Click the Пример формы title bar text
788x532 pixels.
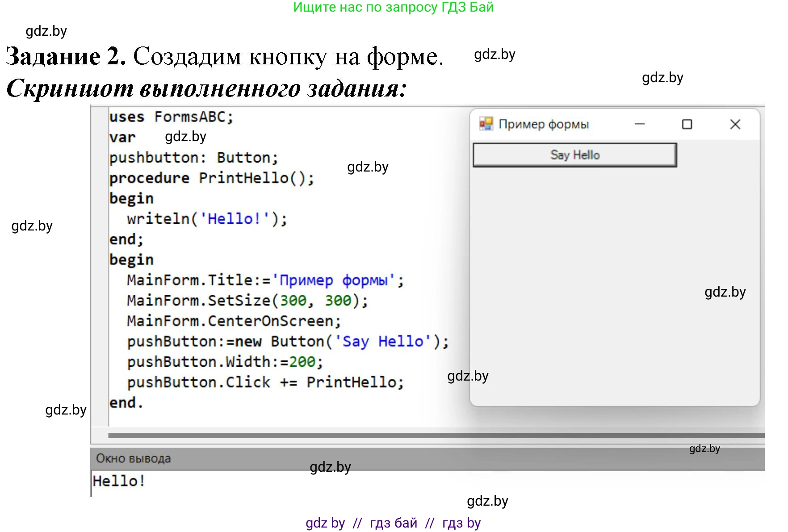pyautogui.click(x=544, y=124)
